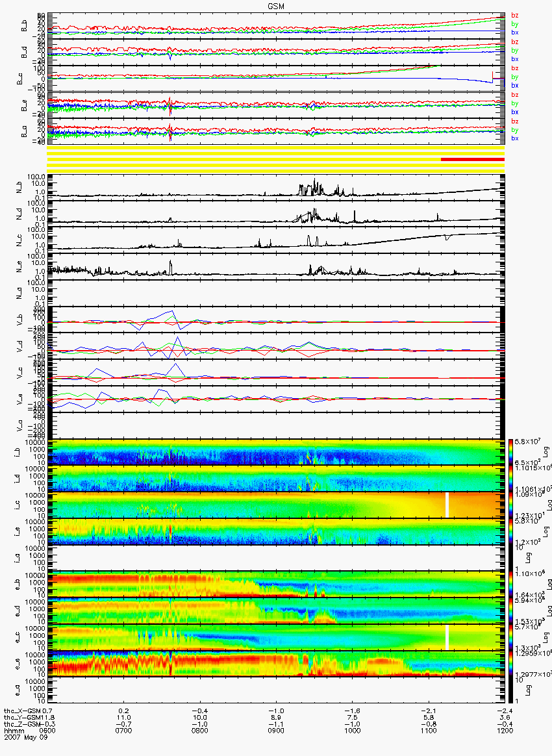
Task: Click the "hhmm" row label
Action: (13, 731)
